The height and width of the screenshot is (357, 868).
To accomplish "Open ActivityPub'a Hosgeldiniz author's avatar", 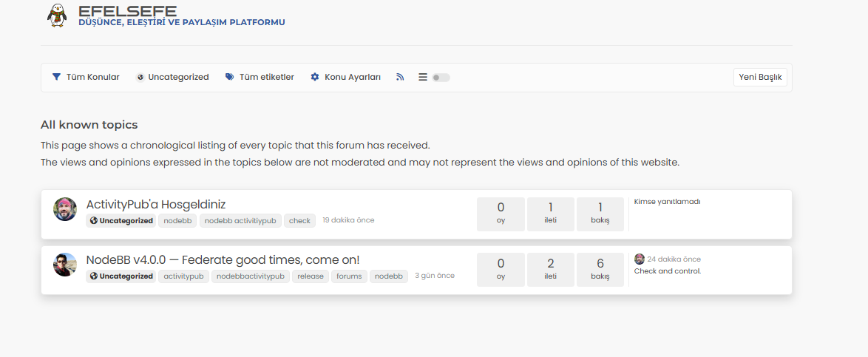I will (x=65, y=209).
